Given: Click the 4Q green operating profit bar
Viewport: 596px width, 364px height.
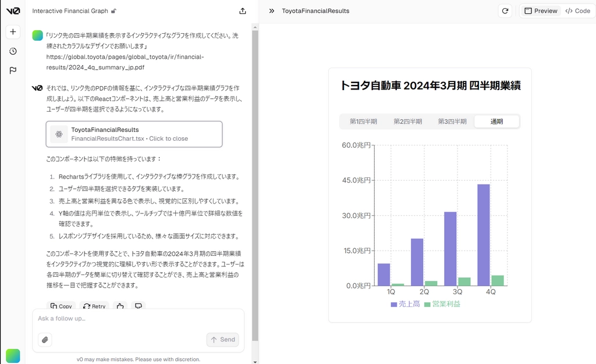Looking at the screenshot, I should pos(498,280).
